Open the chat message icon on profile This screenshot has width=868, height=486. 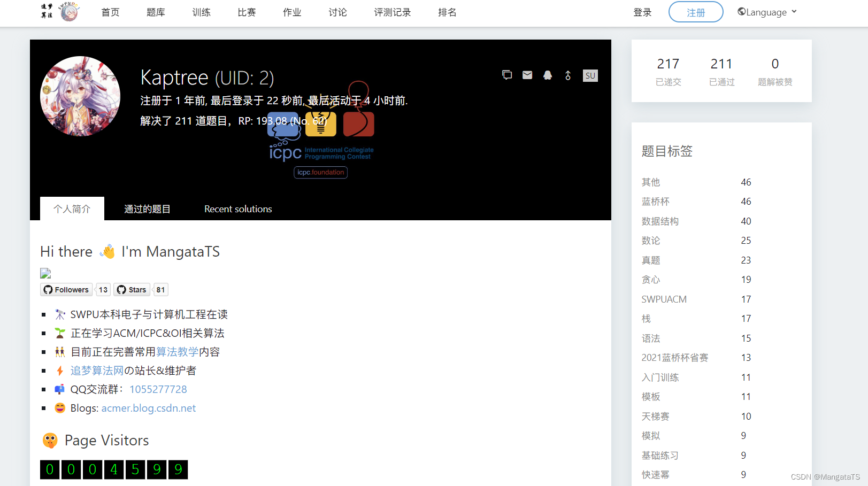507,75
